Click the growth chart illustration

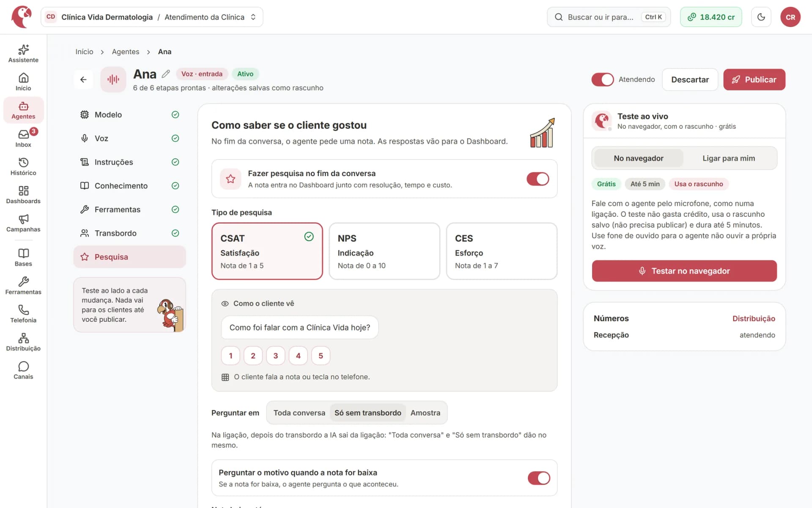coord(542,133)
